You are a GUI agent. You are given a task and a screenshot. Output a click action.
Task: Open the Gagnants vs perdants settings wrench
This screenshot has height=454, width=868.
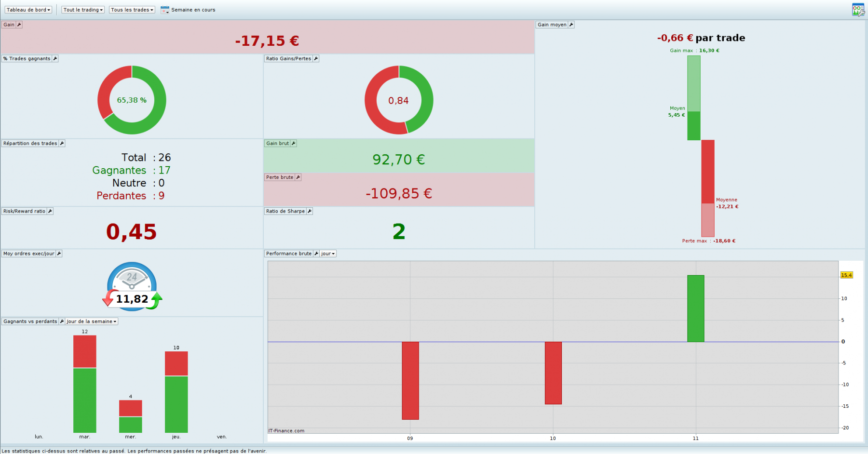[62, 321]
